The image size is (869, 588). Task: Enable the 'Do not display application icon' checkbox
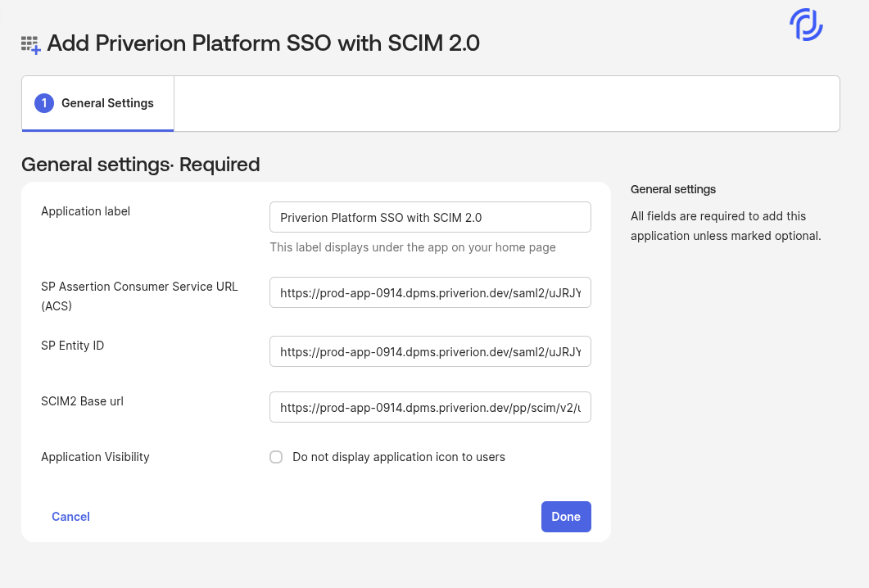276,457
